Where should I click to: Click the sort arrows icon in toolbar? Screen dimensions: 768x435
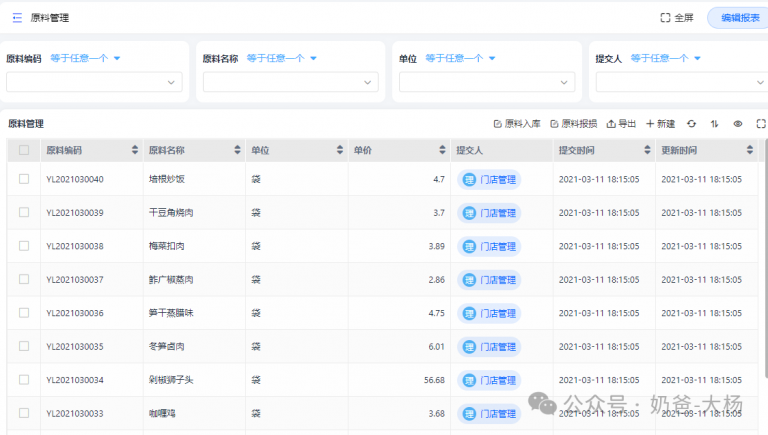point(714,124)
